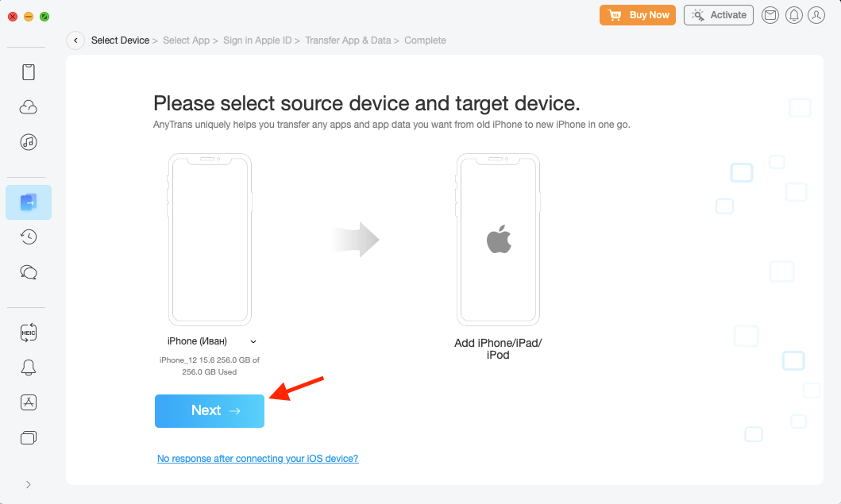Viewport: 841px width, 504px height.
Task: Open the no response troubleshooting link
Action: tap(257, 459)
